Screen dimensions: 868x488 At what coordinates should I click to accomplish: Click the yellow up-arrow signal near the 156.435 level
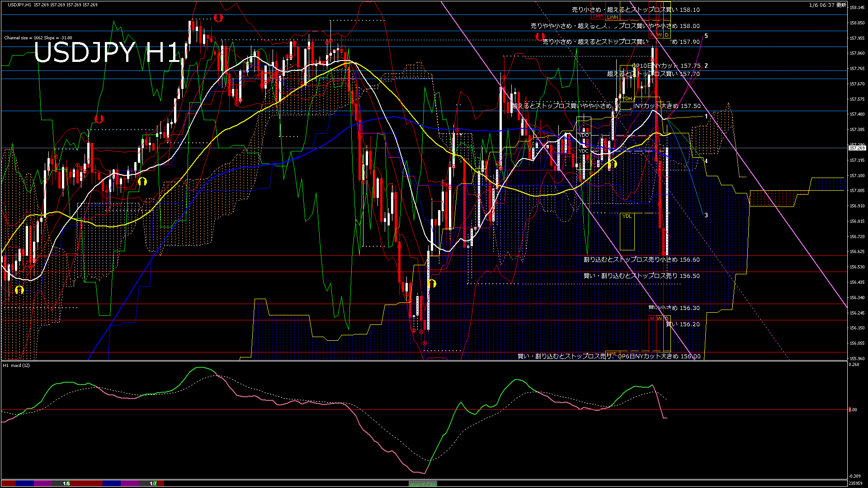point(432,284)
